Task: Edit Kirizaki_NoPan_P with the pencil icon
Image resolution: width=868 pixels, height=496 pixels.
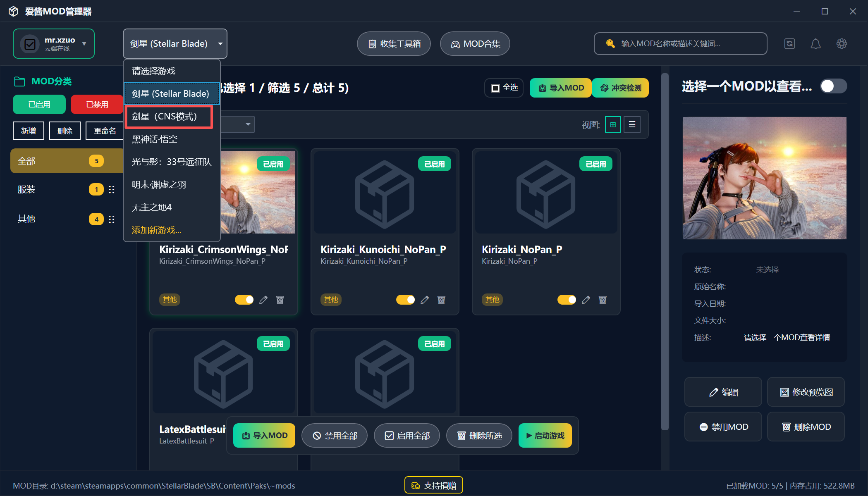Action: pyautogui.click(x=586, y=300)
